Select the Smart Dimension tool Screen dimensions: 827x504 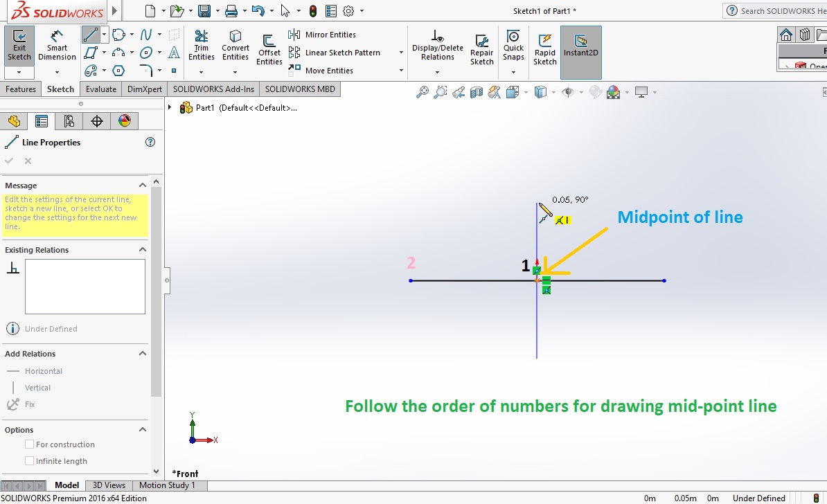pyautogui.click(x=57, y=47)
